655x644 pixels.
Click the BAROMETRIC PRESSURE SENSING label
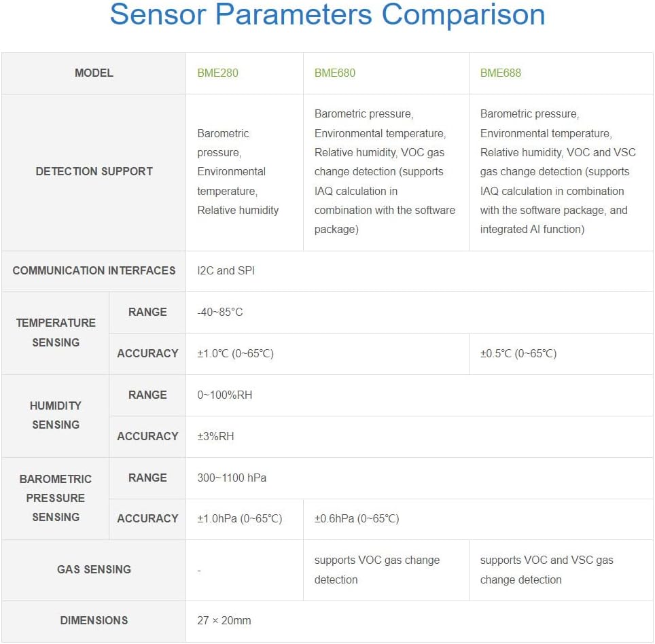tap(56, 498)
